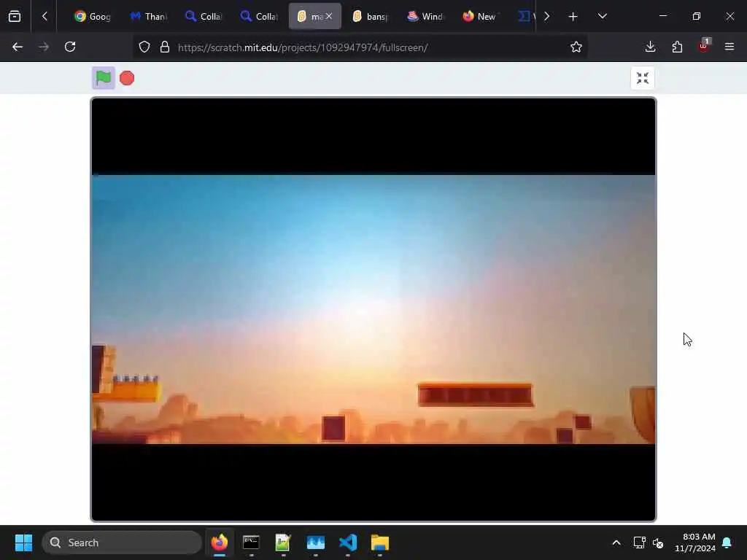Image resolution: width=747 pixels, height=560 pixels.
Task: Switch to the Wind... tab
Action: 425,16
